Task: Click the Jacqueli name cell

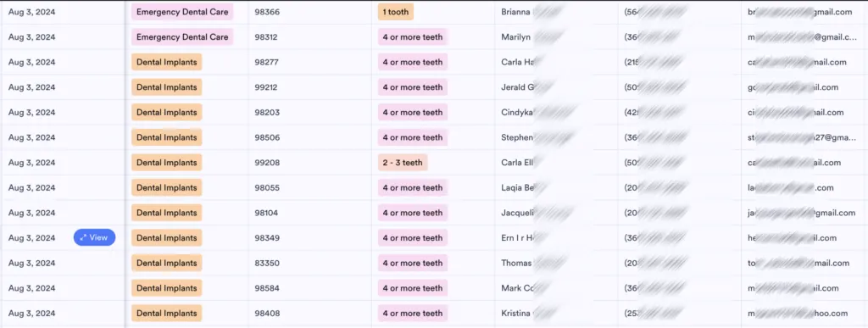Action: tap(556, 213)
